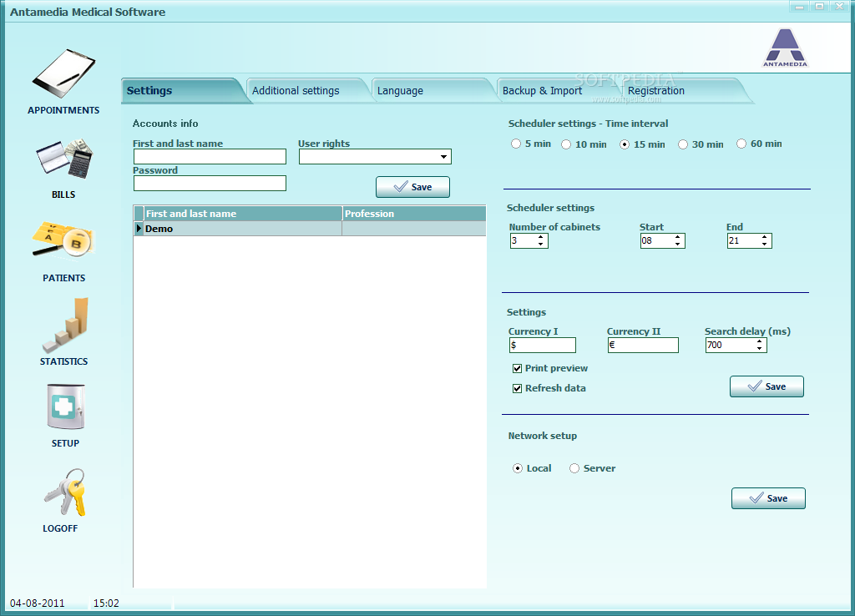
Task: Click the Antamedia logo
Action: [x=785, y=48]
